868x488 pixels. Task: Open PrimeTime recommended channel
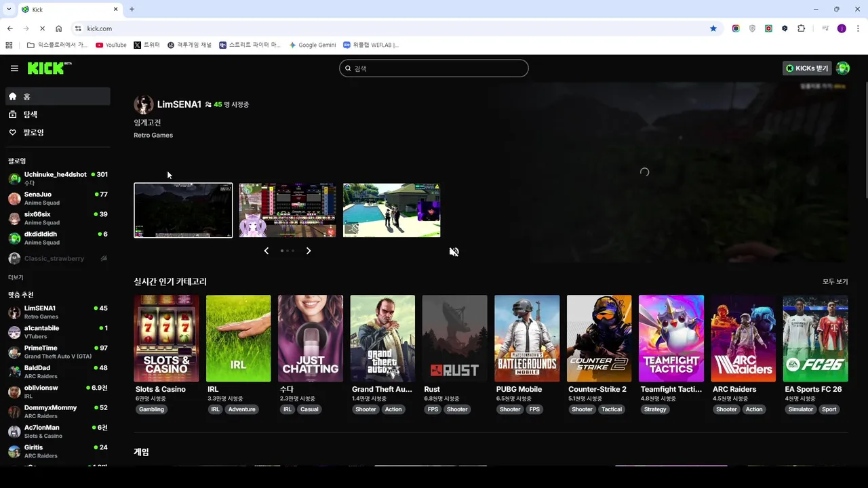(x=58, y=352)
